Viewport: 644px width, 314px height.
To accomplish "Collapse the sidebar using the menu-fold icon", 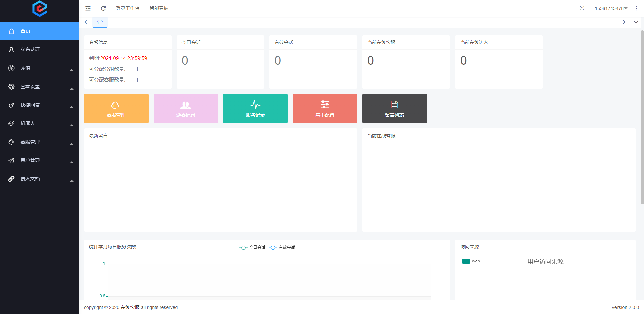I will click(88, 8).
